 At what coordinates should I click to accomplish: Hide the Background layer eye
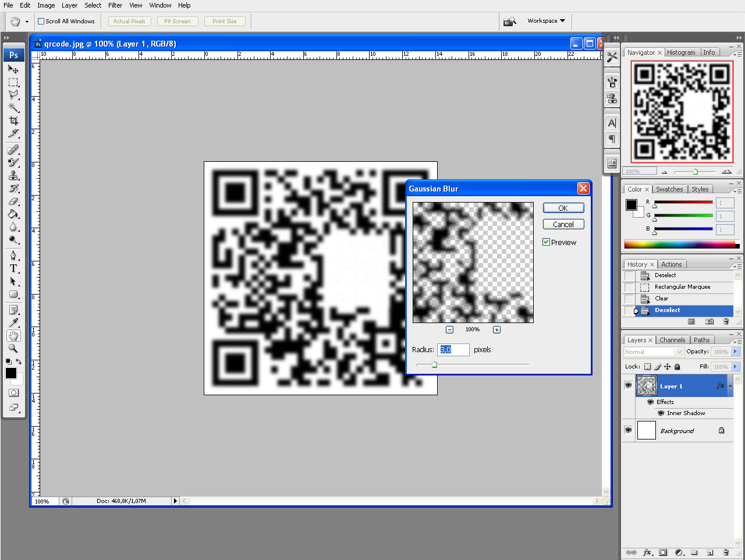(628, 430)
